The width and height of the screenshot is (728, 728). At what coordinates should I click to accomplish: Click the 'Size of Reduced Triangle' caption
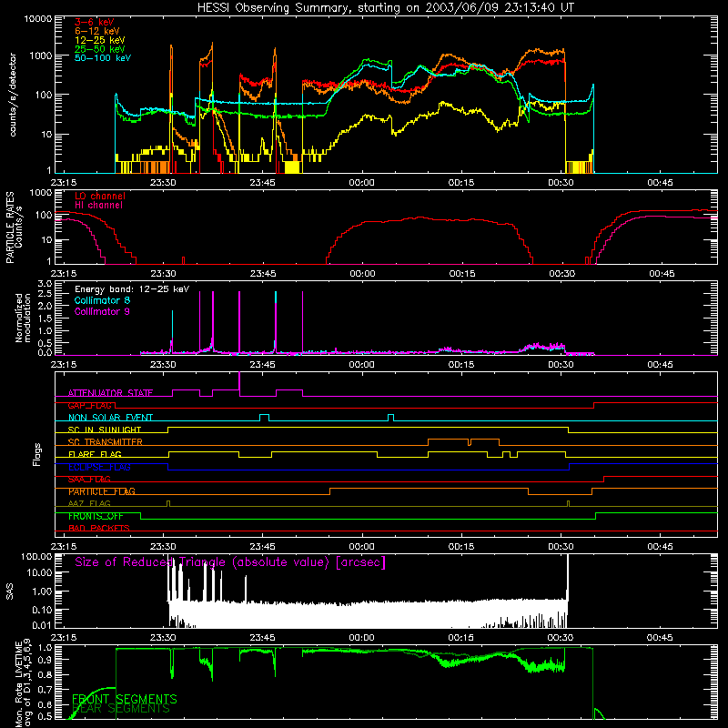(230, 562)
